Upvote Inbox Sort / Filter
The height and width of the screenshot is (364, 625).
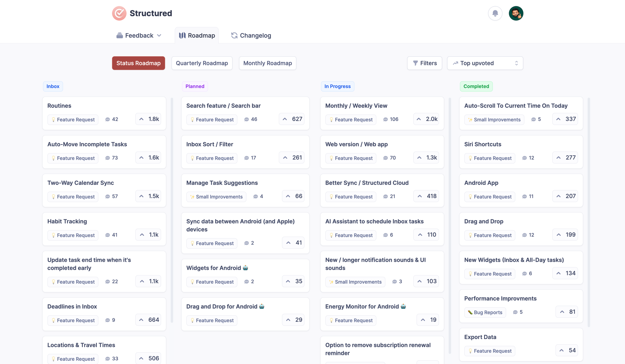point(292,158)
